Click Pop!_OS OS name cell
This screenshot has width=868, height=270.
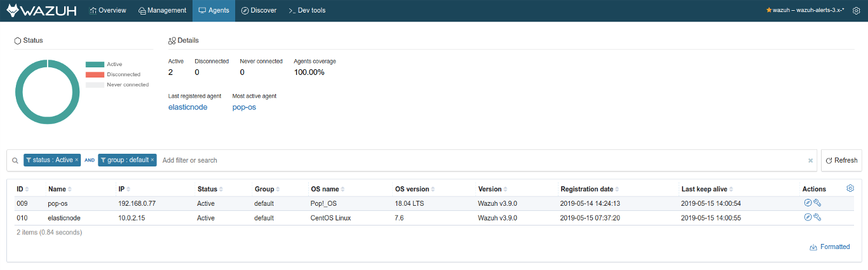pos(325,204)
